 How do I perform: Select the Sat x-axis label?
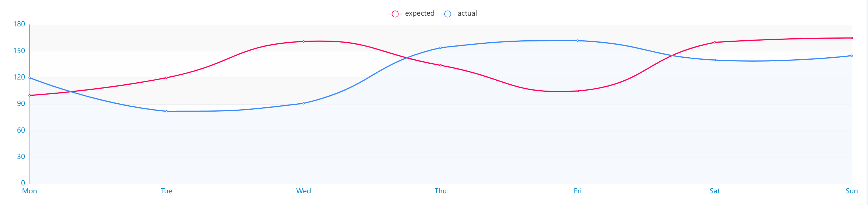point(715,191)
